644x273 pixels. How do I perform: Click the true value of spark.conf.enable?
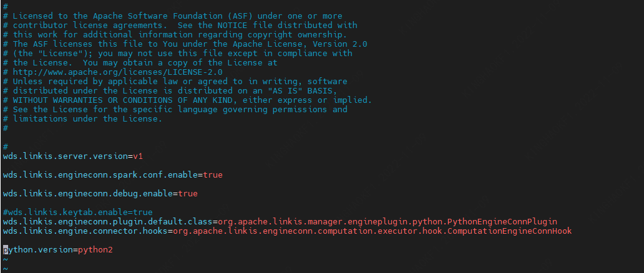212,175
